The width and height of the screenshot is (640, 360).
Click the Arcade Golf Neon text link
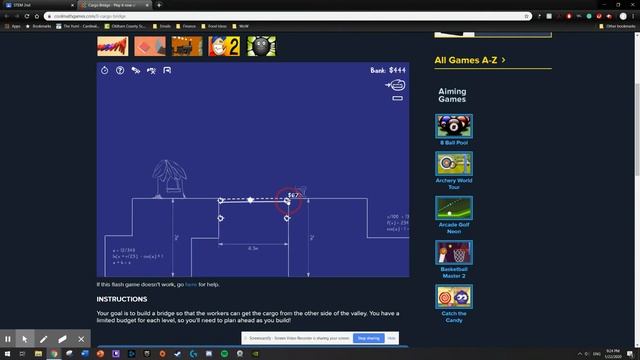454,228
